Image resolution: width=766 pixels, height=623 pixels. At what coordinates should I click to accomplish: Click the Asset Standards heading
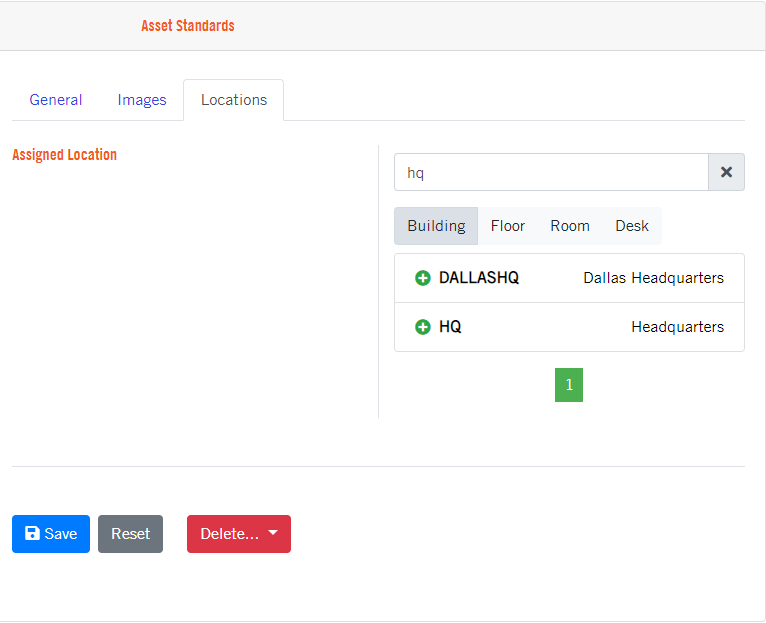[x=188, y=25]
